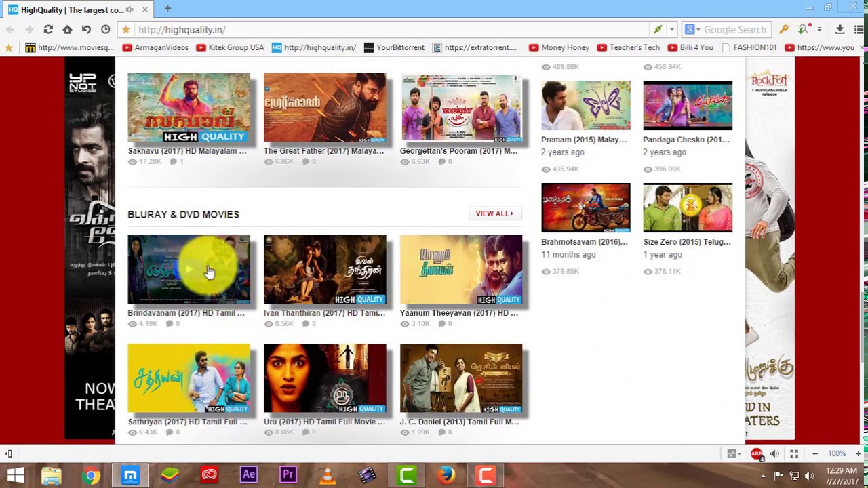Image resolution: width=868 pixels, height=488 pixels.
Task: Open the Kitek Group USA bookmark
Action: [x=230, y=47]
